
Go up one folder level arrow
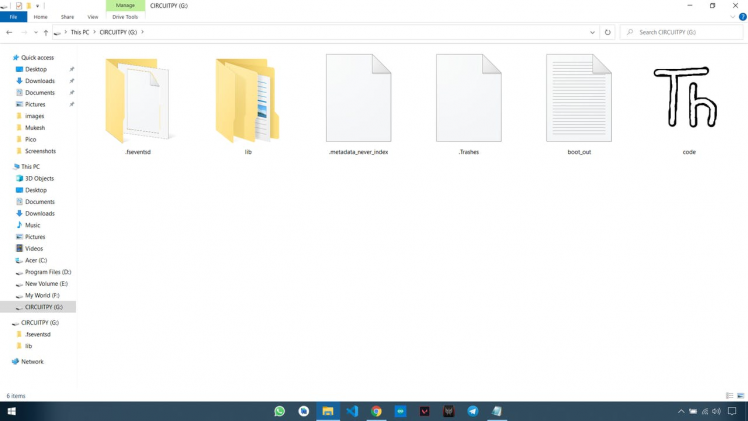(46, 32)
